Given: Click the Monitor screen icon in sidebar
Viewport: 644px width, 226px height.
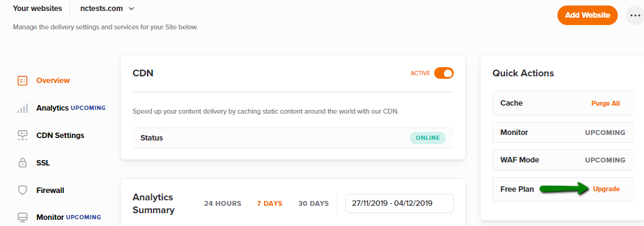Looking at the screenshot, I should (23, 217).
